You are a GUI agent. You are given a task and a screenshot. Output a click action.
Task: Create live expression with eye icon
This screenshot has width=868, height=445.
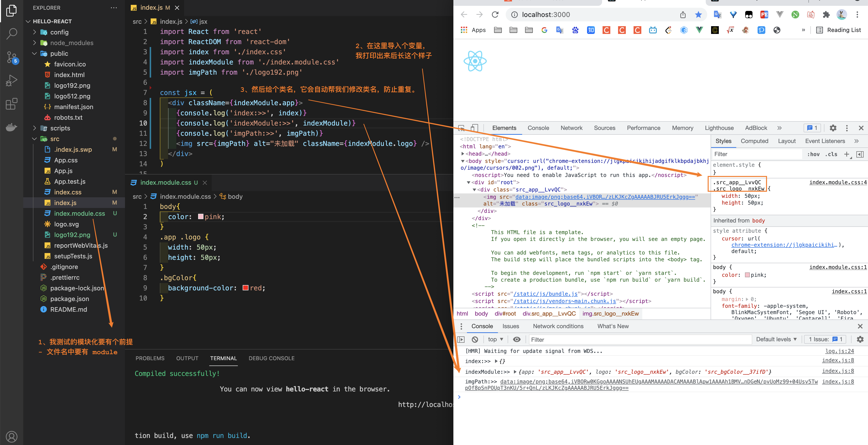click(x=517, y=340)
